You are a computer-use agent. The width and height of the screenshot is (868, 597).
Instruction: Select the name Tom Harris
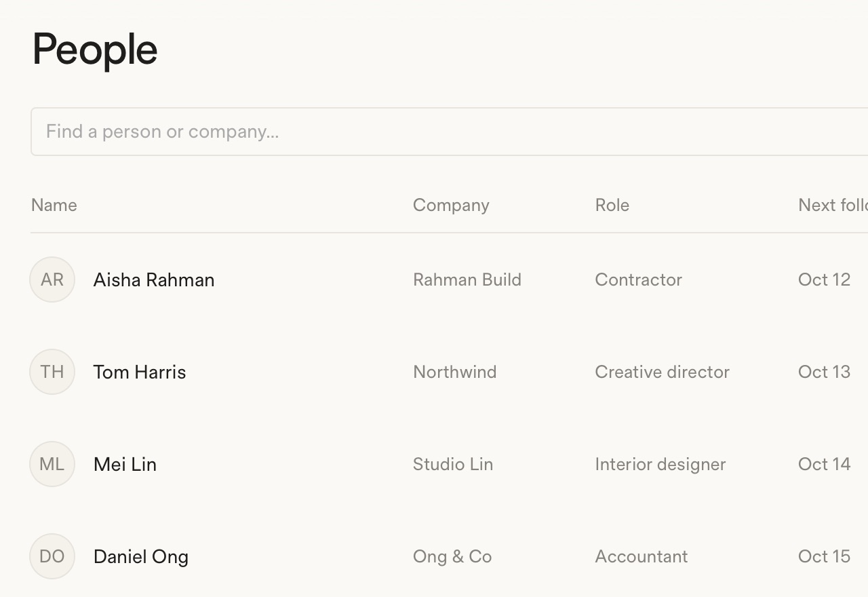tap(140, 372)
